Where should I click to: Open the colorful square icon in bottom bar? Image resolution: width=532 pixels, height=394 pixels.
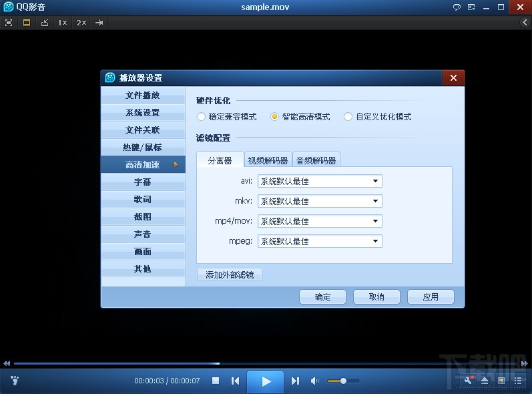501,381
